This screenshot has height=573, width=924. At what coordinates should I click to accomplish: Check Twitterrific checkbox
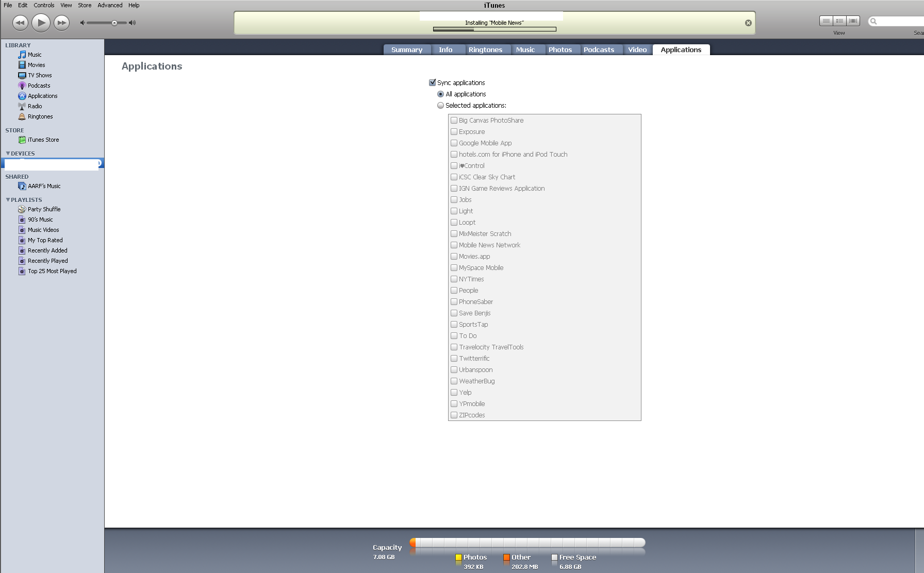tap(454, 358)
